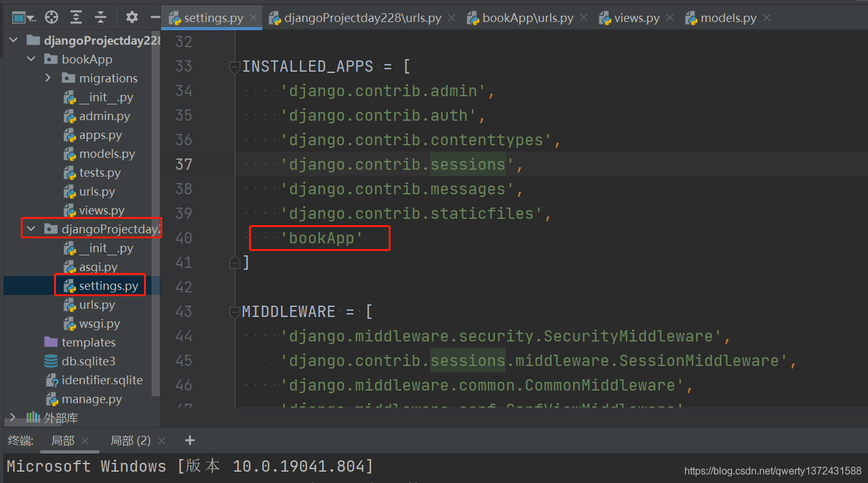Click the settings.py tab Python icon

click(175, 18)
